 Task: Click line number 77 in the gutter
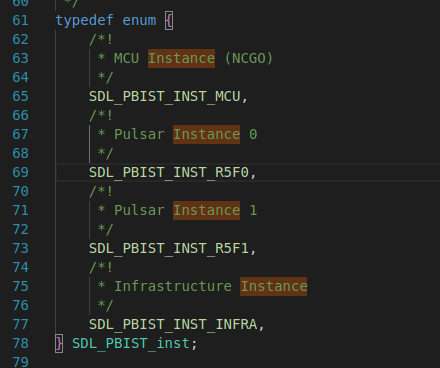coord(20,324)
